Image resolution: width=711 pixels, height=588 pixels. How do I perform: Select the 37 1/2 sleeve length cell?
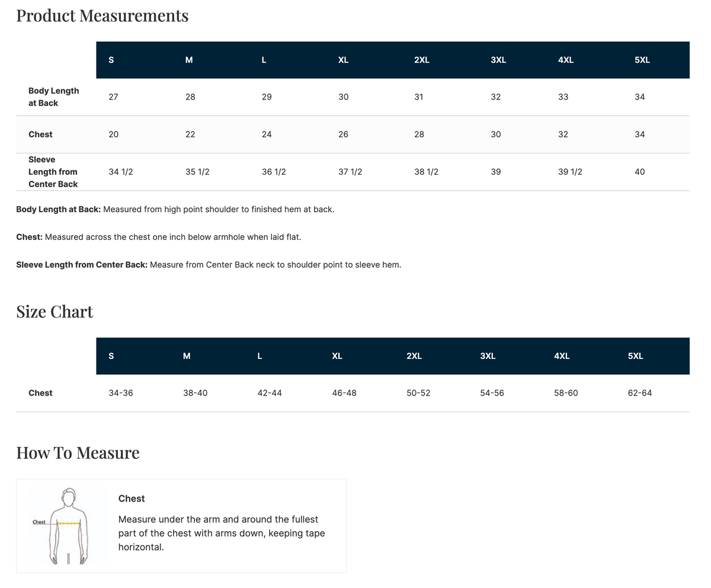(x=350, y=172)
